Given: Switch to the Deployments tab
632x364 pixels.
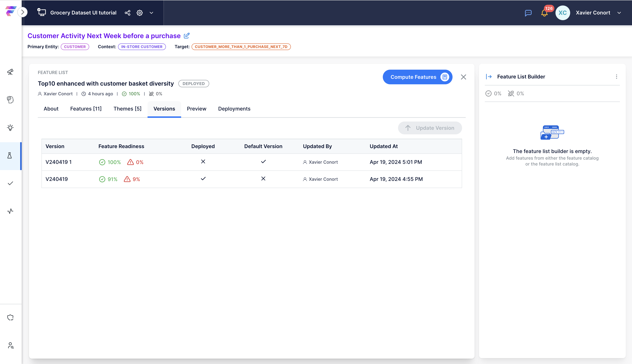Looking at the screenshot, I should (x=234, y=109).
